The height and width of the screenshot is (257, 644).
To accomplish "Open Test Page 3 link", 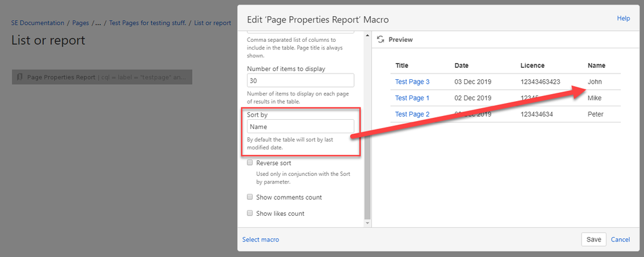I will click(413, 82).
